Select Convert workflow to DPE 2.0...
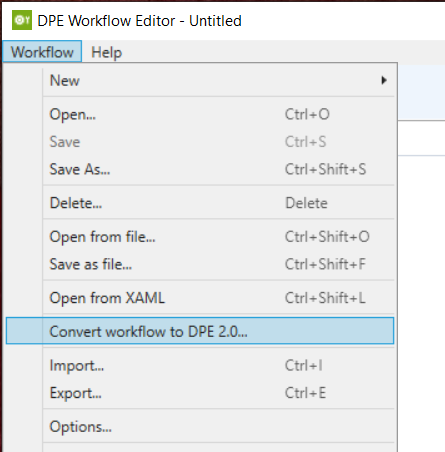The height and width of the screenshot is (452, 445). pos(200,331)
